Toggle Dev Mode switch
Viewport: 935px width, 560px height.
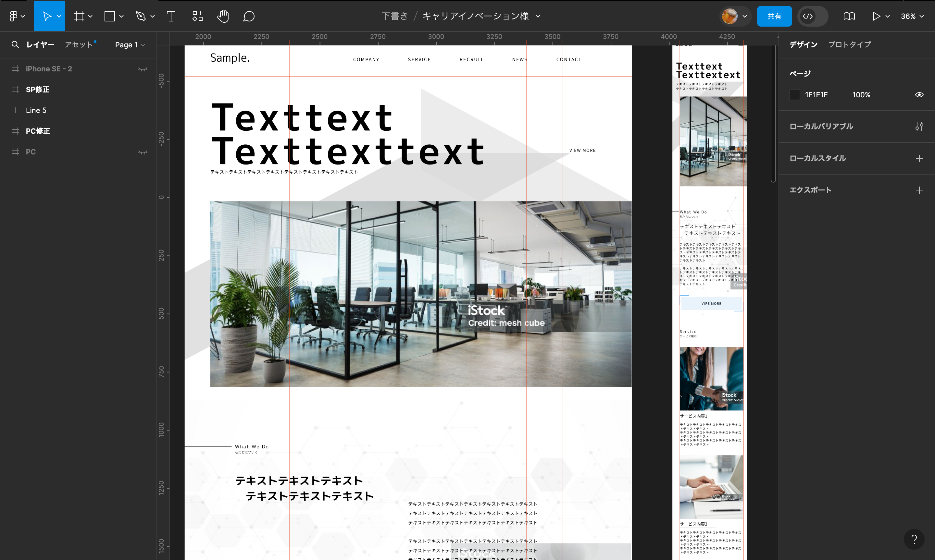(x=813, y=16)
